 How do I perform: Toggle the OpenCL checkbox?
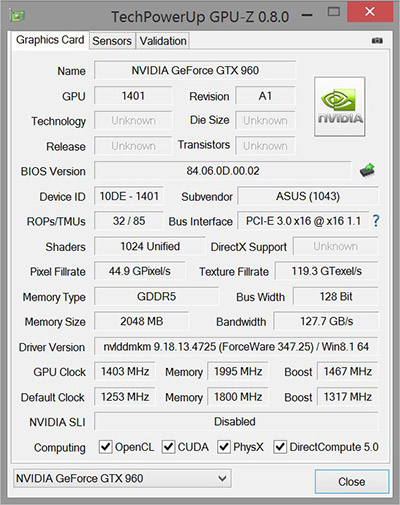point(106,447)
